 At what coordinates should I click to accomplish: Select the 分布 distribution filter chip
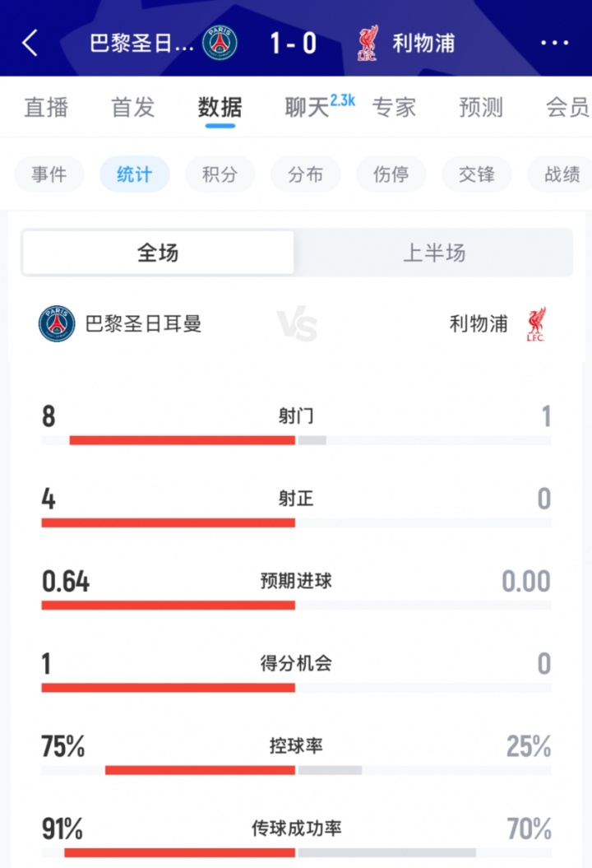click(x=305, y=174)
